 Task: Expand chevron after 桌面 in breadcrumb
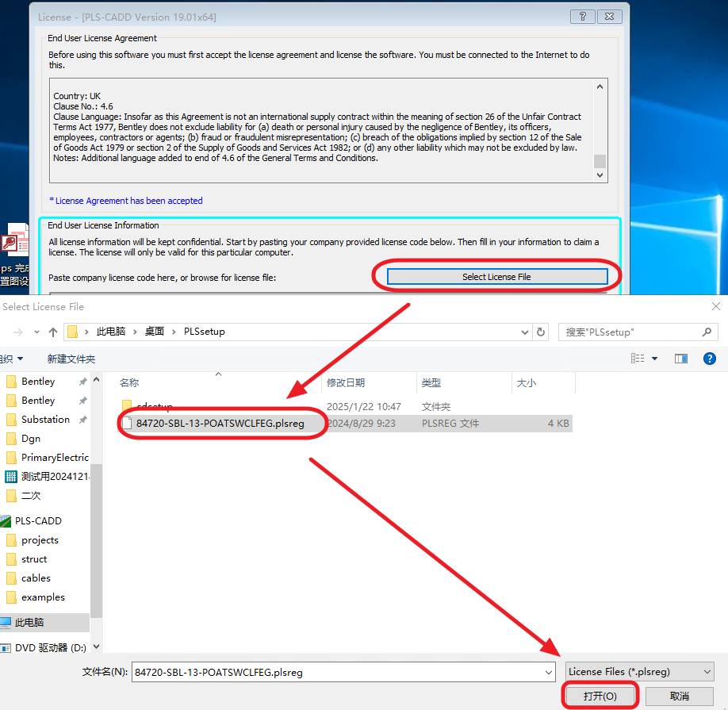(x=174, y=332)
